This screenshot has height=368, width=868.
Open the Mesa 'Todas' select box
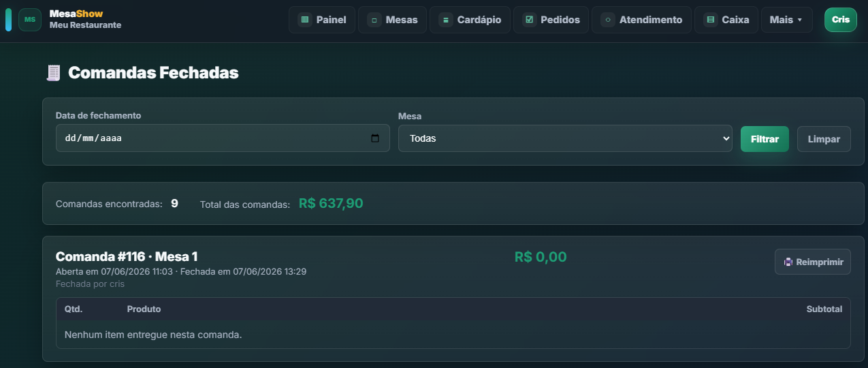coord(565,138)
